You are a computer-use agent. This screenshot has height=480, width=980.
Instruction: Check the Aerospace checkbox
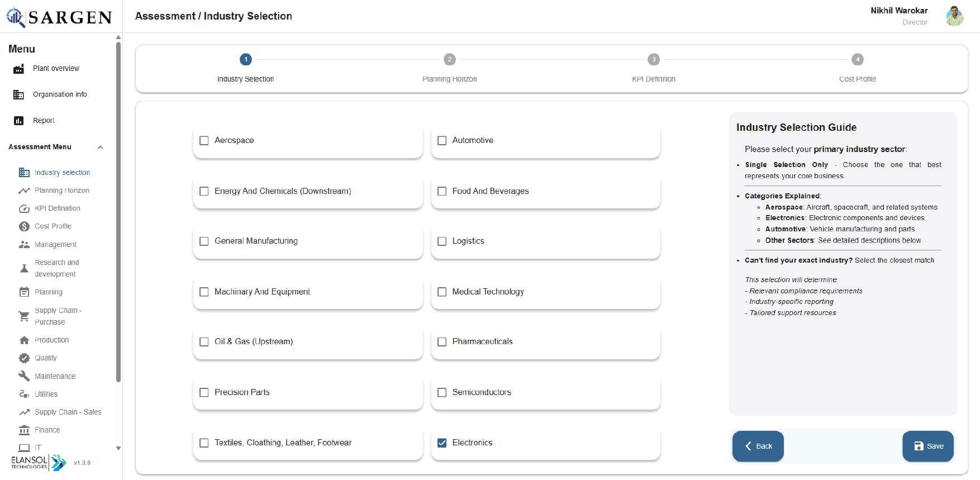point(204,141)
